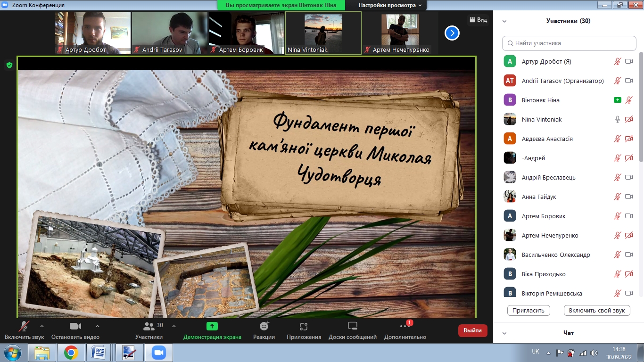The image size is (644, 362).
Task: Select Andrii Tarasov (Организатор) in participant list
Action: pyautogui.click(x=562, y=81)
